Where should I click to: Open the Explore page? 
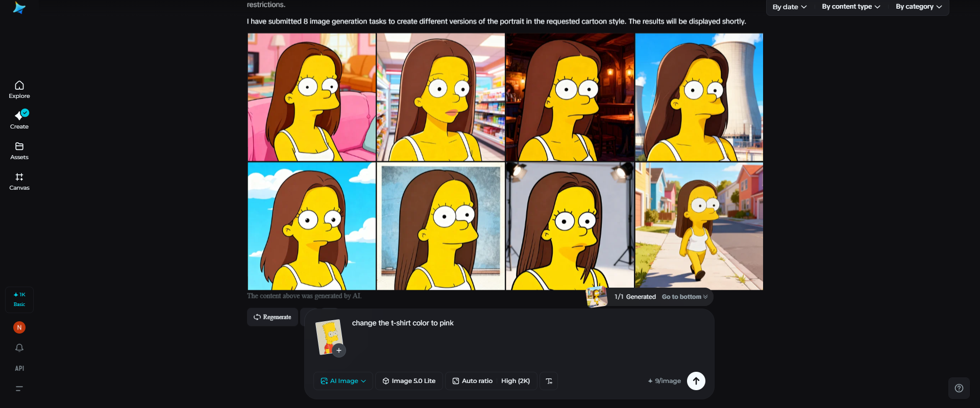click(x=19, y=90)
